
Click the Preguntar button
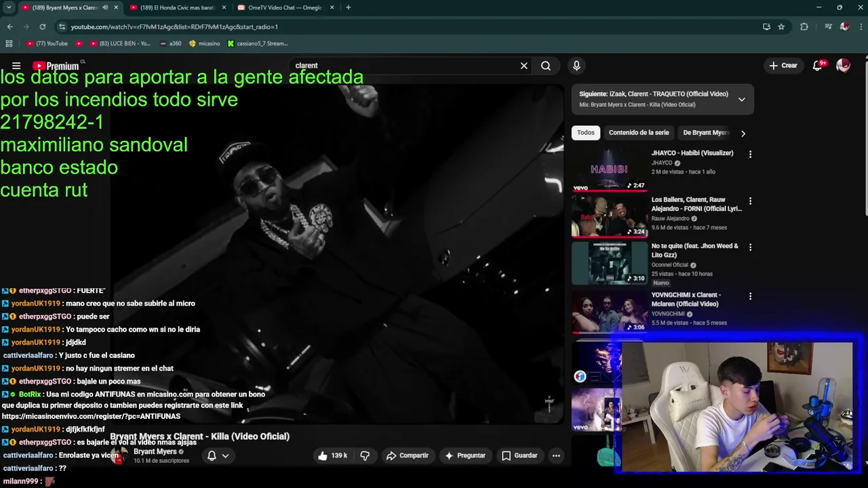[465, 455]
